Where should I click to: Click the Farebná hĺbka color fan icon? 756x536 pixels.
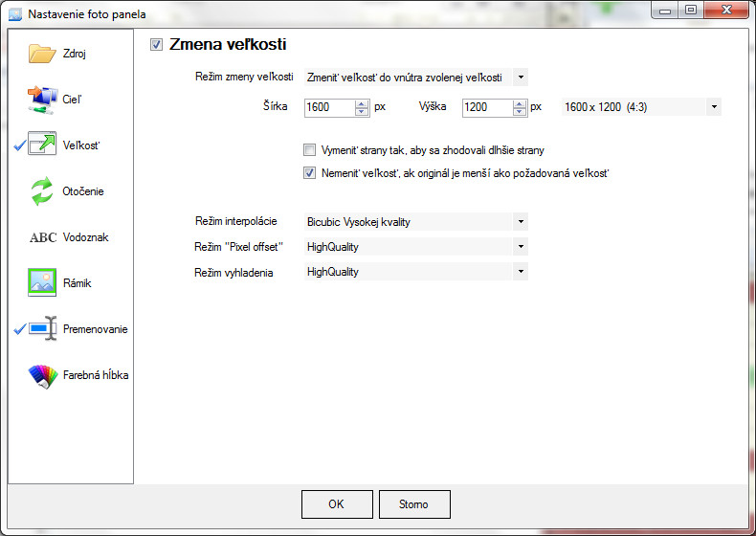click(x=43, y=376)
